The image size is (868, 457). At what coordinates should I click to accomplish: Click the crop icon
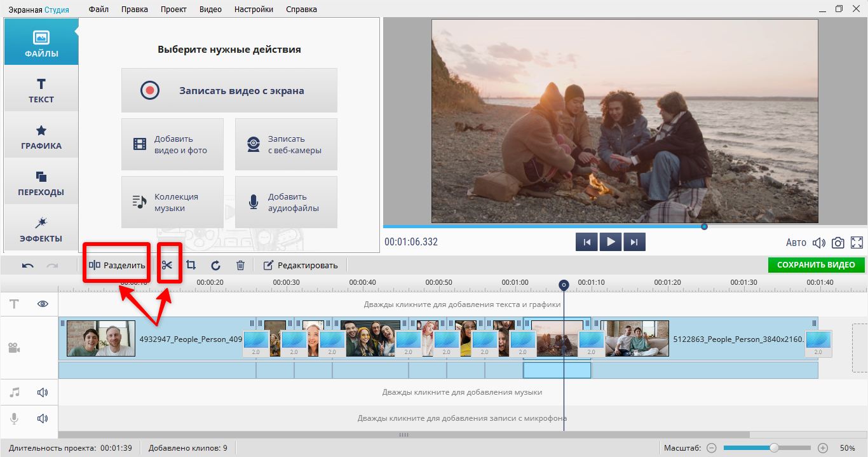coord(191,265)
